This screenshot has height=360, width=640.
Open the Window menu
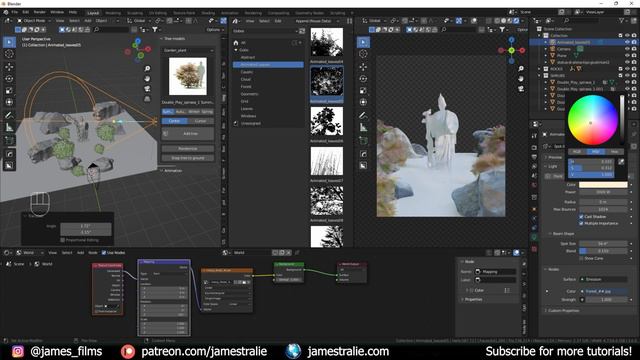pyautogui.click(x=57, y=12)
